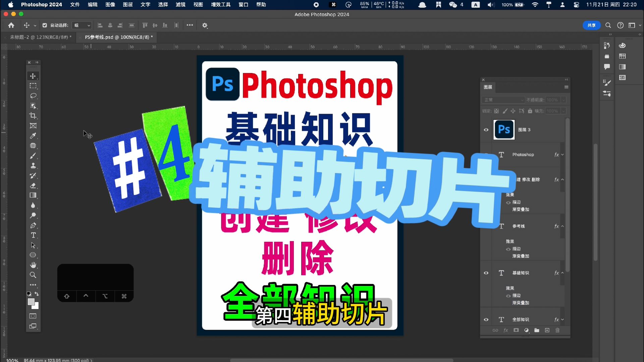Select the Lasso tool

(33, 96)
